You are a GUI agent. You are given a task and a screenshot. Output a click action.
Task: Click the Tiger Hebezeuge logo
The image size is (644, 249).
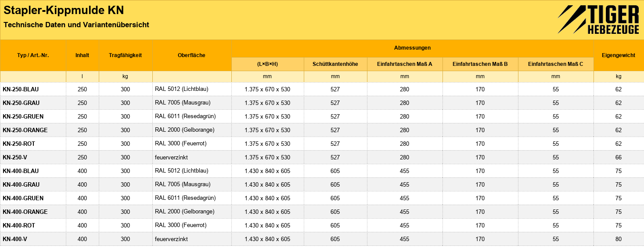(598, 20)
